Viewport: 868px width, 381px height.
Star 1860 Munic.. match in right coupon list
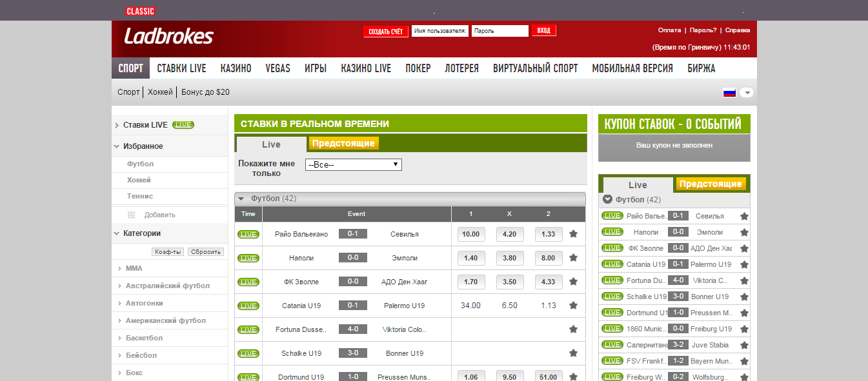(x=744, y=329)
